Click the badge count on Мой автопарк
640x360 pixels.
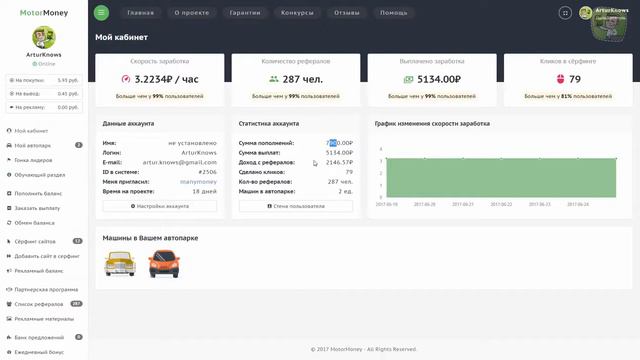pos(79,145)
